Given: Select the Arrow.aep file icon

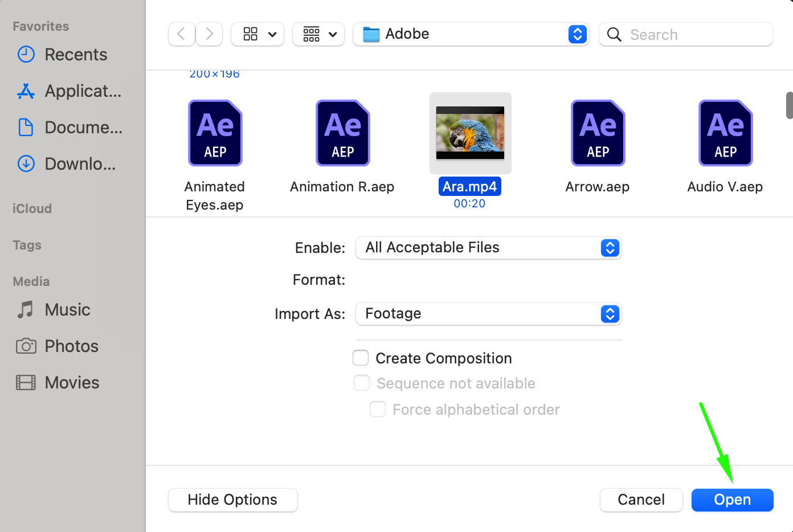Looking at the screenshot, I should [598, 133].
